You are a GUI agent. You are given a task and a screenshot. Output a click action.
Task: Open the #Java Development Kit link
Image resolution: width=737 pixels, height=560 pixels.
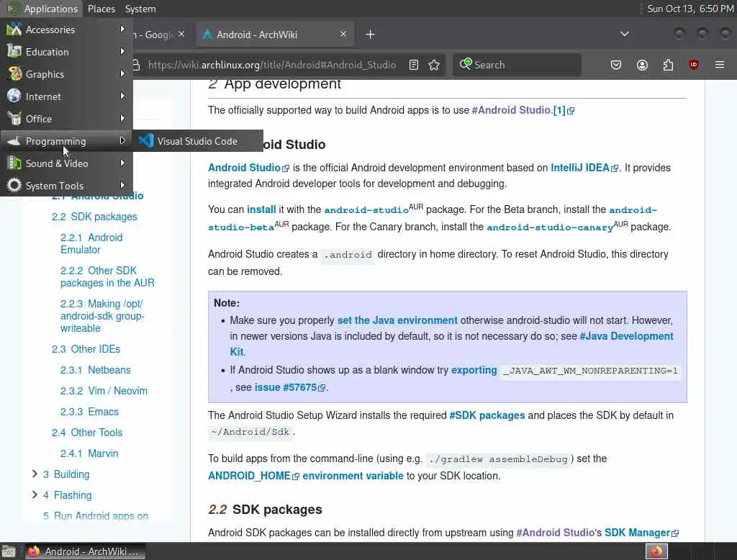627,336
